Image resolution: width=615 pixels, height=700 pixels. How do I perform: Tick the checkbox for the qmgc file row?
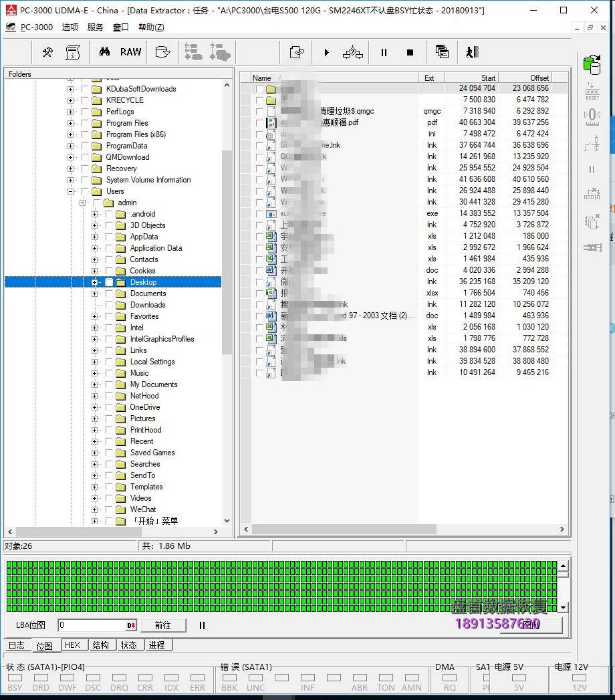coord(259,111)
